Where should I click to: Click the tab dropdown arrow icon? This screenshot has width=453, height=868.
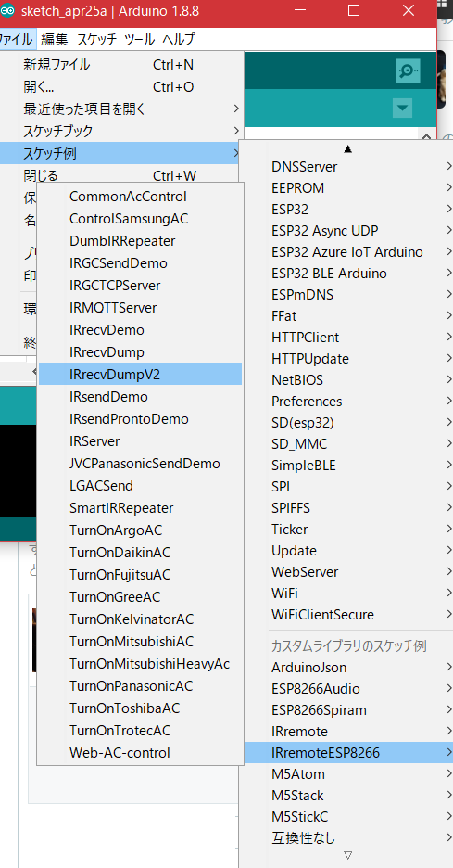click(402, 108)
